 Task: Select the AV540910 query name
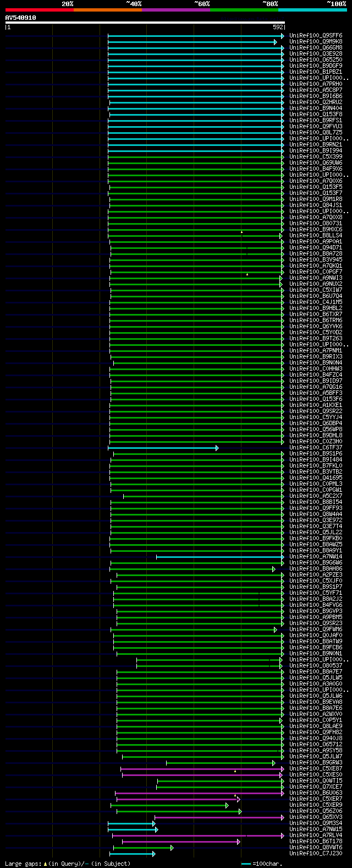(x=21, y=18)
